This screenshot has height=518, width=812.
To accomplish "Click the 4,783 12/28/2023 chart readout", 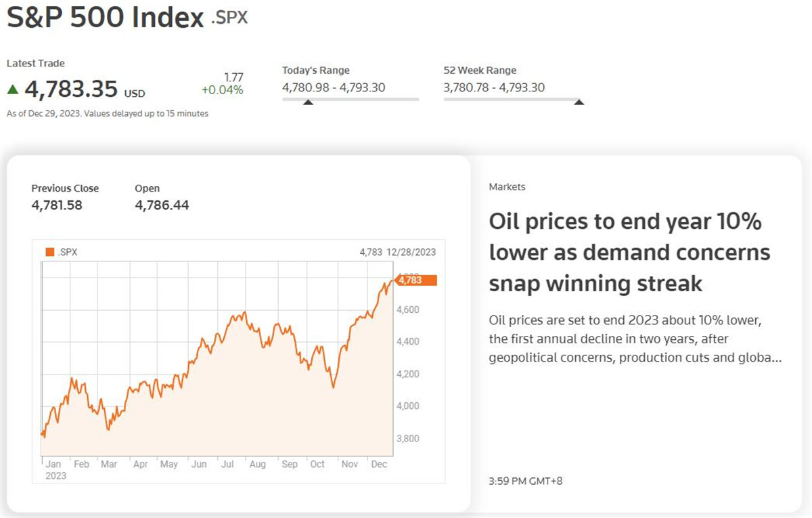I will 398,252.
